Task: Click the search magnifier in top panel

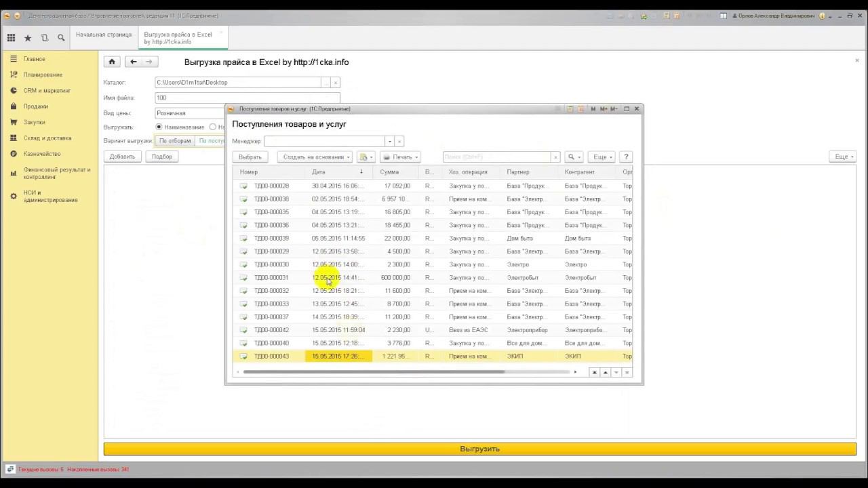Action: [x=61, y=38]
